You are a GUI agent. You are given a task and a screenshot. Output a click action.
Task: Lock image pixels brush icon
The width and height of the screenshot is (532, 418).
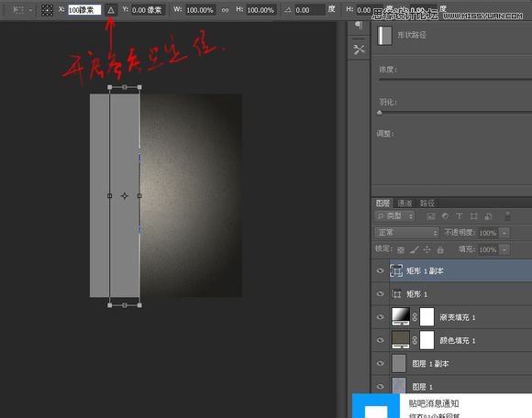point(414,250)
